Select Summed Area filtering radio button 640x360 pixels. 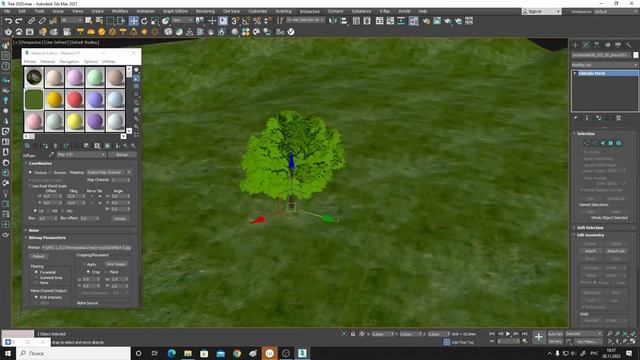(36, 278)
